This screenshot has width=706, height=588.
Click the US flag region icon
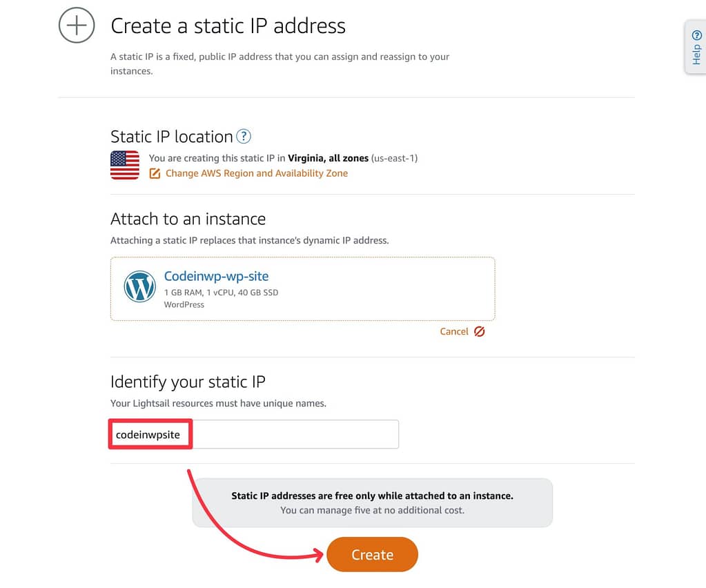tap(125, 165)
